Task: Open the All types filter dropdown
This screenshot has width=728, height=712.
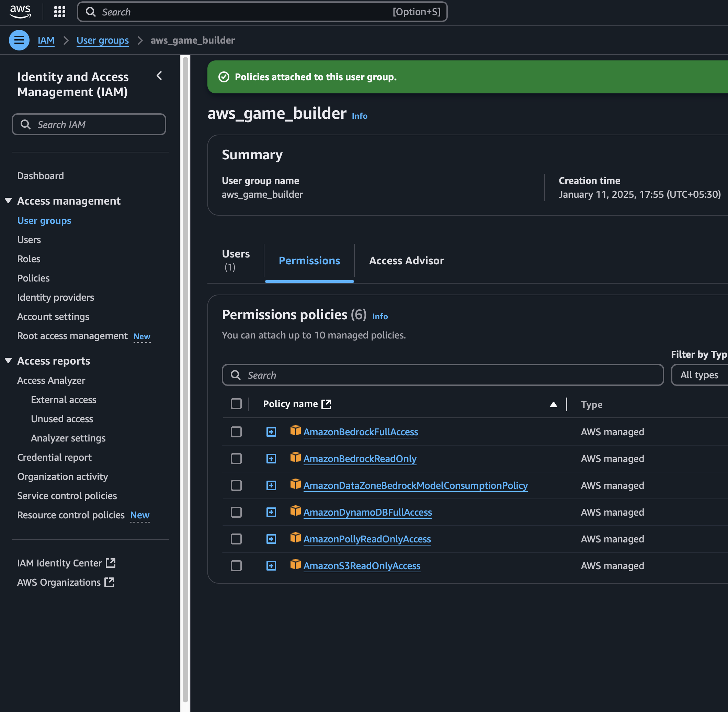Action: pyautogui.click(x=699, y=375)
